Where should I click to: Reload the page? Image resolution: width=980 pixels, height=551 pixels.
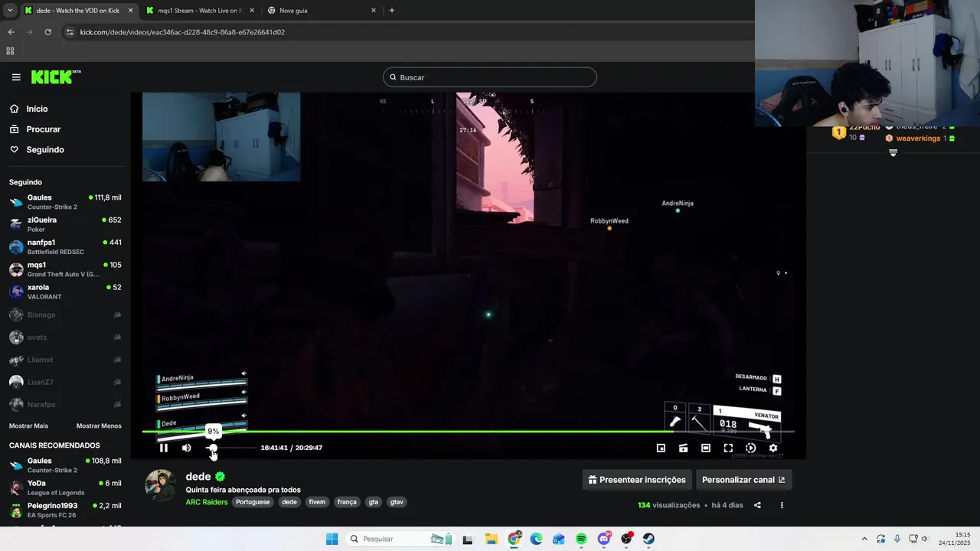click(x=47, y=32)
